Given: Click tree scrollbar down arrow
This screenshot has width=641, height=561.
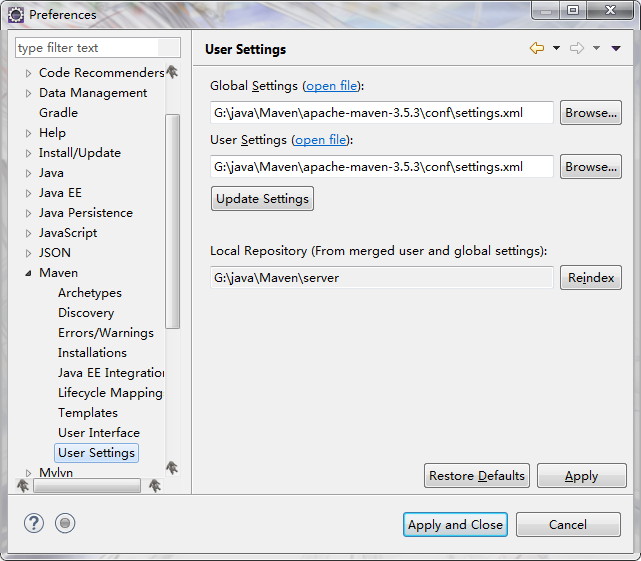Looking at the screenshot, I should [172, 467].
